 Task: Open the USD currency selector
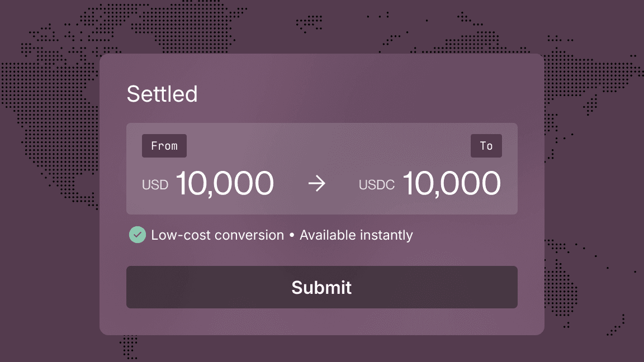click(155, 184)
